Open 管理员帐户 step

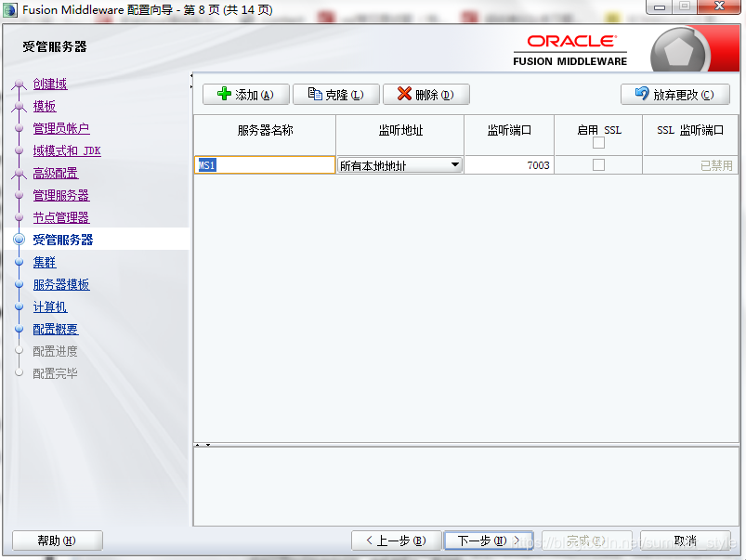61,128
